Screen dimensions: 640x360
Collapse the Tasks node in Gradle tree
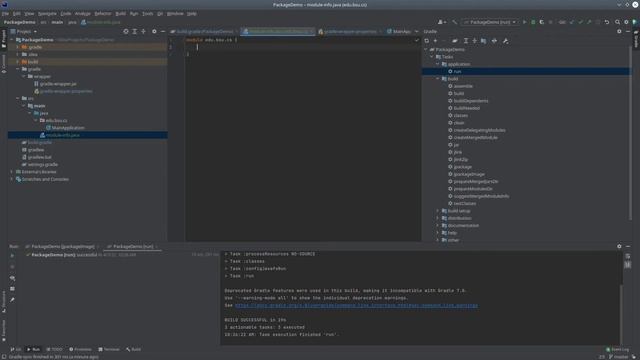(x=432, y=57)
